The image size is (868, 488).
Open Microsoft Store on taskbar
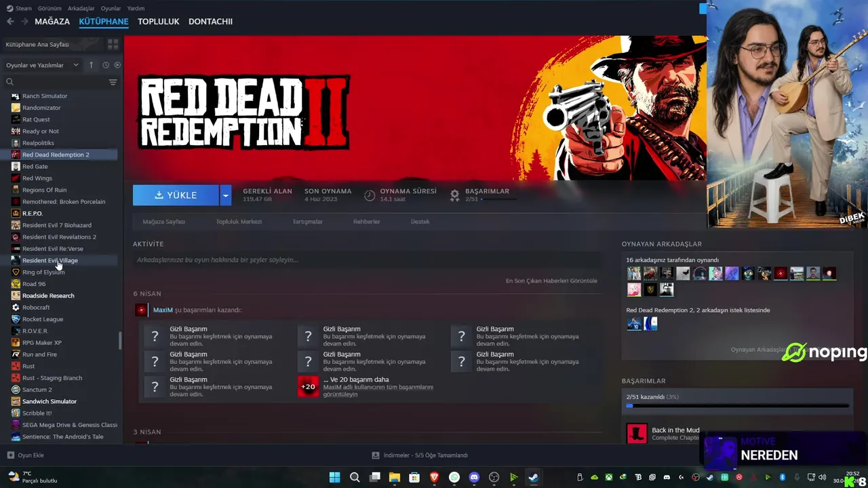(x=414, y=477)
